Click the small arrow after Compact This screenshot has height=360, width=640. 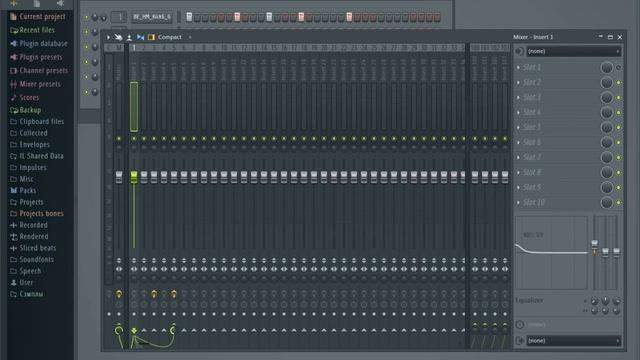click(190, 37)
